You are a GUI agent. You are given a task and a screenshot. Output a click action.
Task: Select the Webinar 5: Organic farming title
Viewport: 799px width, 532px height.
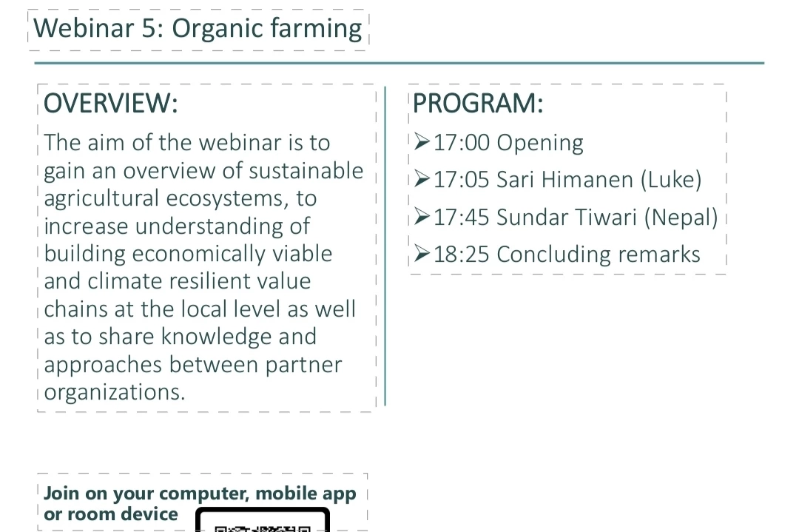pos(198,29)
